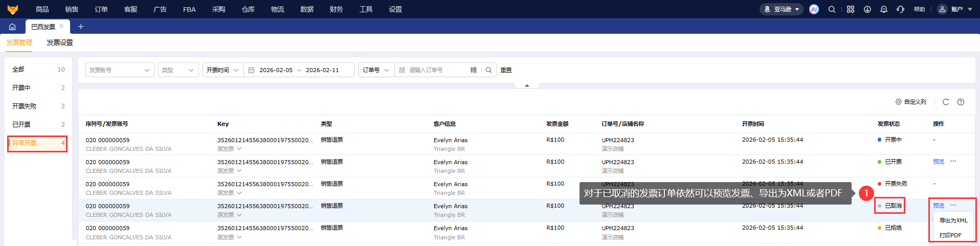Image resolution: width=980 pixels, height=246 pixels.
Task: Switch to the 发票设置 tab
Action: (60, 42)
